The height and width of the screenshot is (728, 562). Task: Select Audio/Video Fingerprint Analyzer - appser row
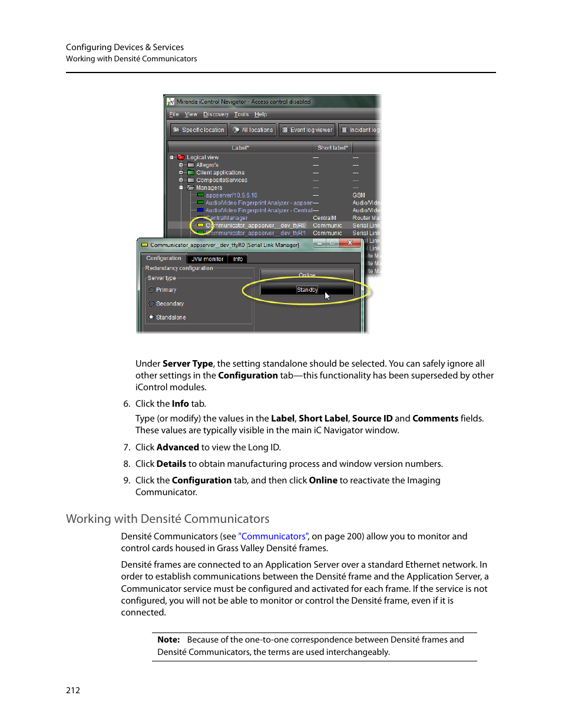pyautogui.click(x=259, y=203)
